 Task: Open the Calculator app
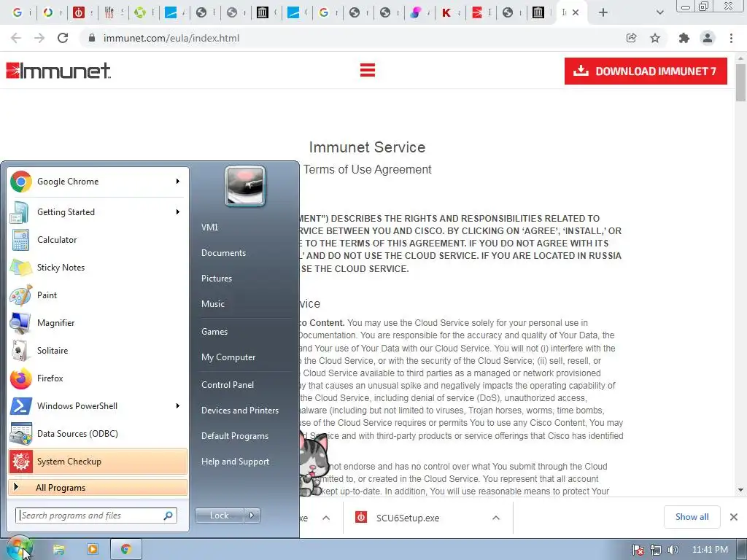pos(98,239)
